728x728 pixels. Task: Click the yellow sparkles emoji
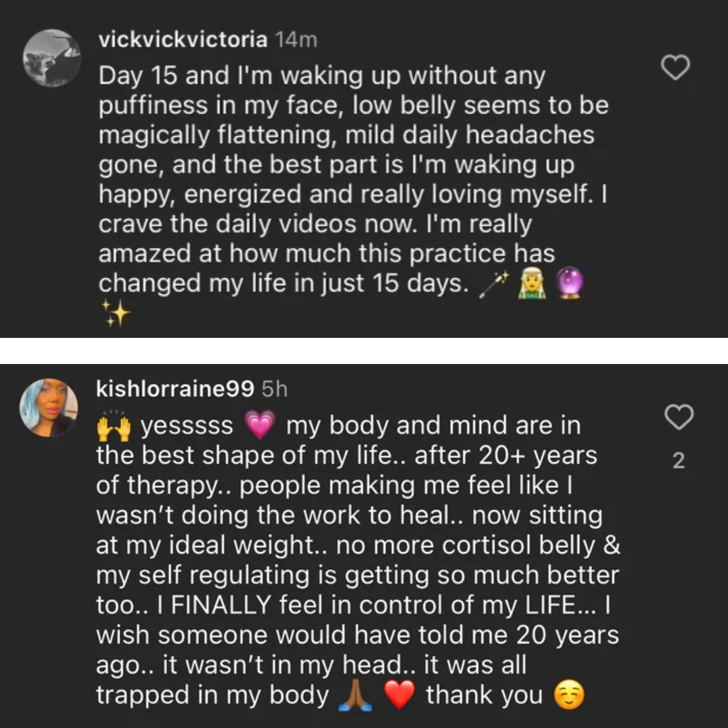click(115, 312)
